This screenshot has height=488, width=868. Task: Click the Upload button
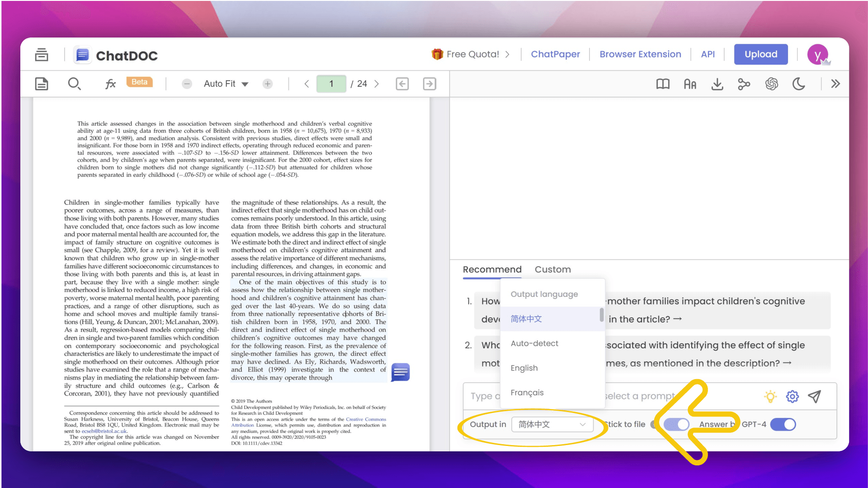coord(761,54)
